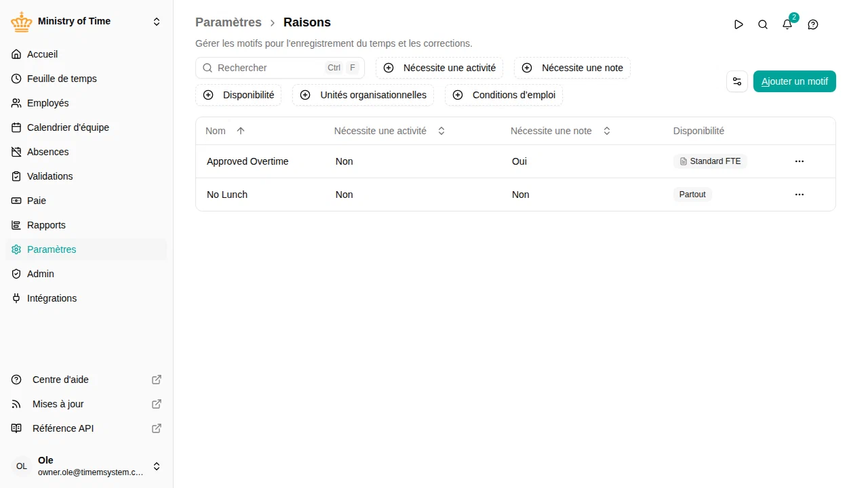
Task: Open notifications bell with badge 2
Action: tap(787, 24)
